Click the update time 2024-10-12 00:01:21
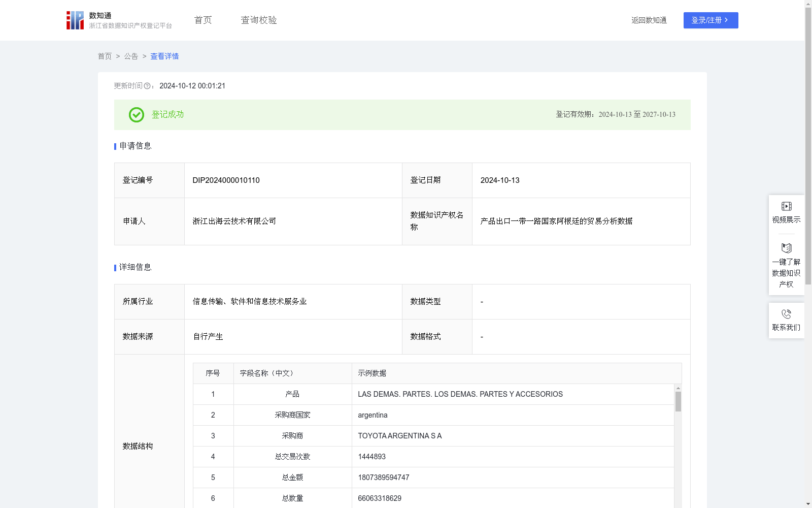 (192, 86)
